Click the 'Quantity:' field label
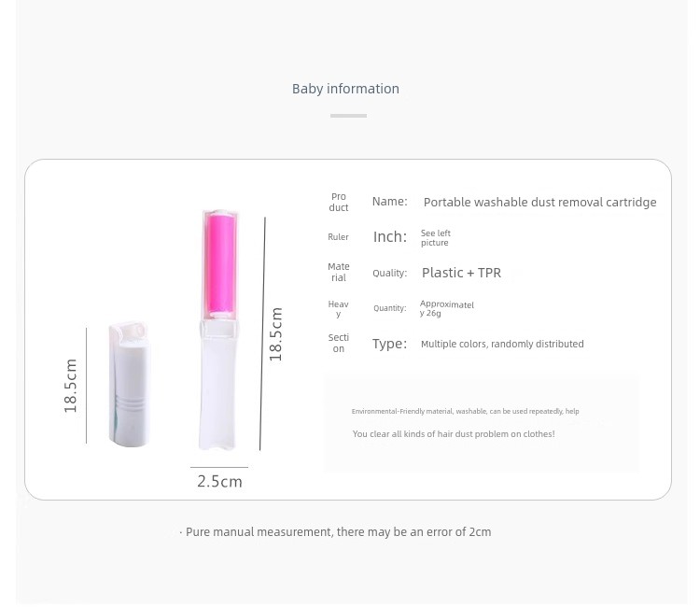This screenshot has height=607, width=700. [x=390, y=308]
